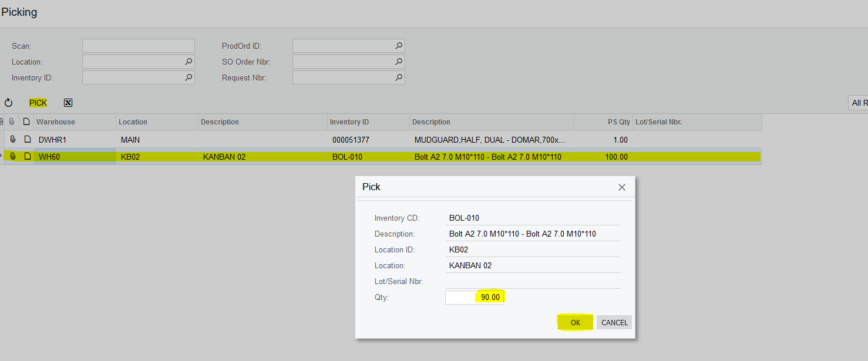Close the Pick dialog with the X
Image resolution: width=868 pixels, height=361 pixels.
point(622,187)
